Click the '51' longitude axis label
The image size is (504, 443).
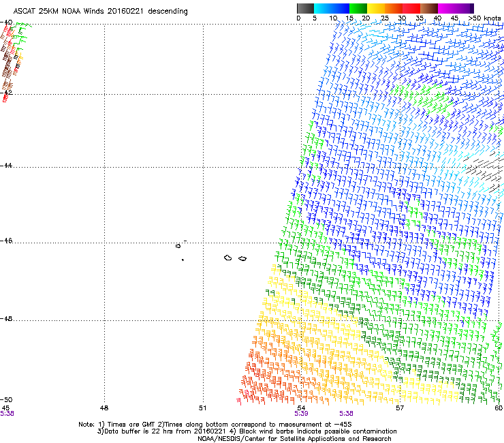202,408
